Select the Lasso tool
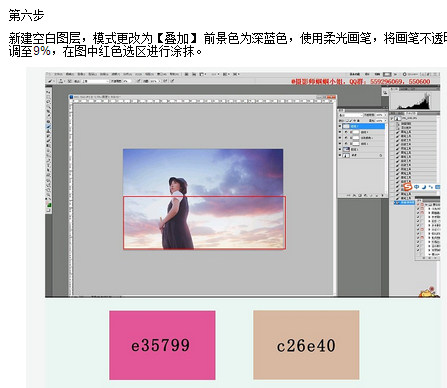447x388 pixels. [49, 101]
